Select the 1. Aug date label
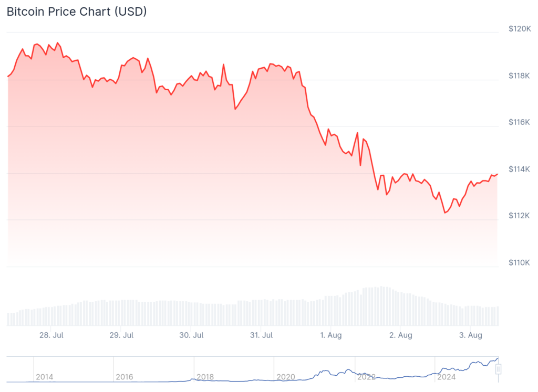This screenshot has width=538, height=392. tap(330, 335)
